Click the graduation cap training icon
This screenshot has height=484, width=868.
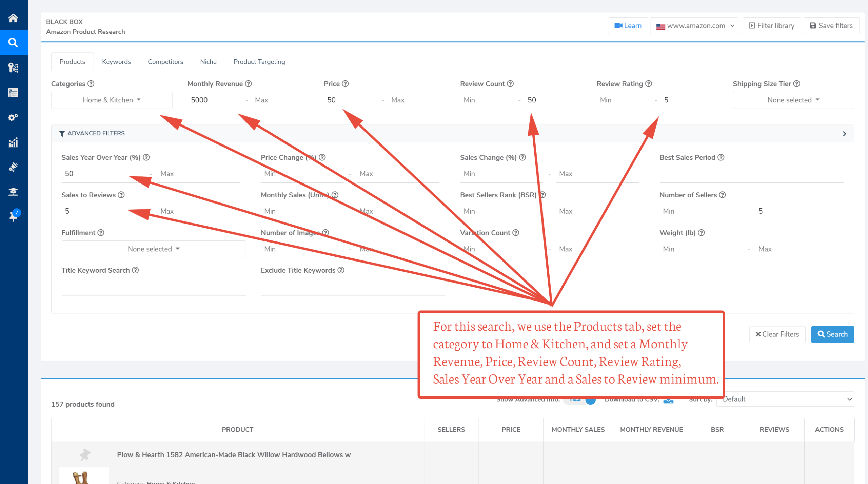13,192
